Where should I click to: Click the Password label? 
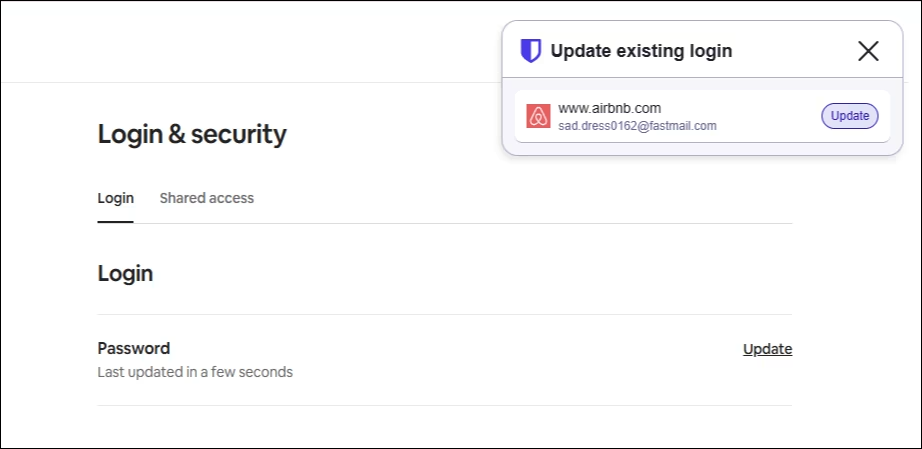tap(133, 348)
